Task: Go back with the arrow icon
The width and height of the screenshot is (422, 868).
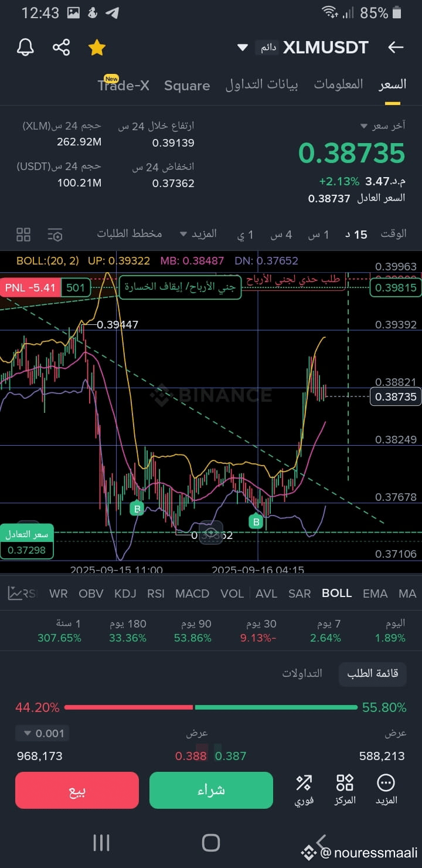Action: tap(396, 48)
